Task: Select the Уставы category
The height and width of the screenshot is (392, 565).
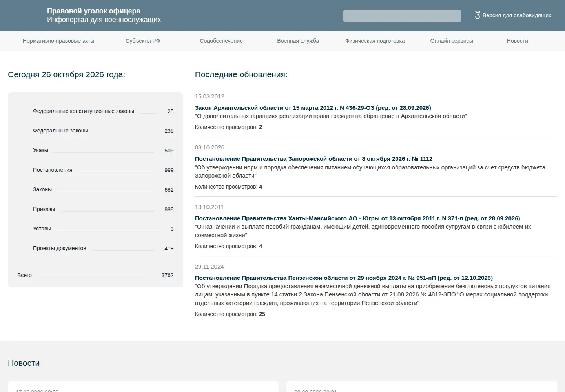Action: tap(42, 229)
